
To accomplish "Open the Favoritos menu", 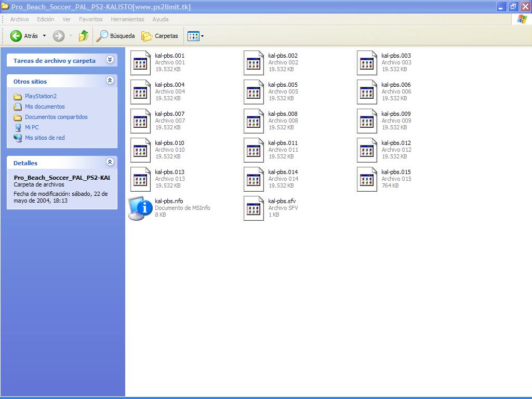I will [90, 19].
